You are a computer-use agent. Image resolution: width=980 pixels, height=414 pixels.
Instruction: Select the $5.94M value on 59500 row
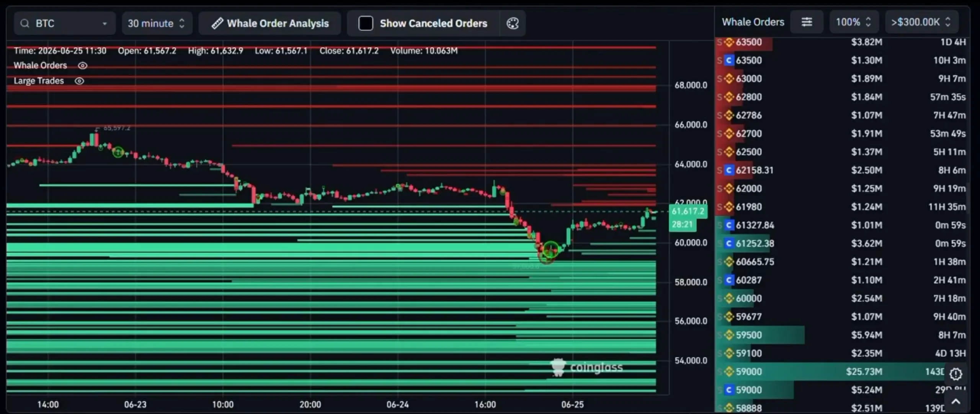867,335
